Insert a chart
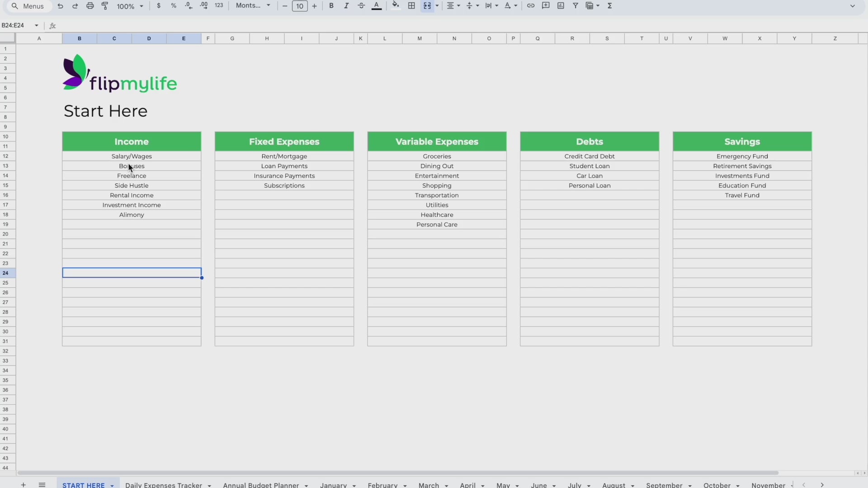 [561, 6]
